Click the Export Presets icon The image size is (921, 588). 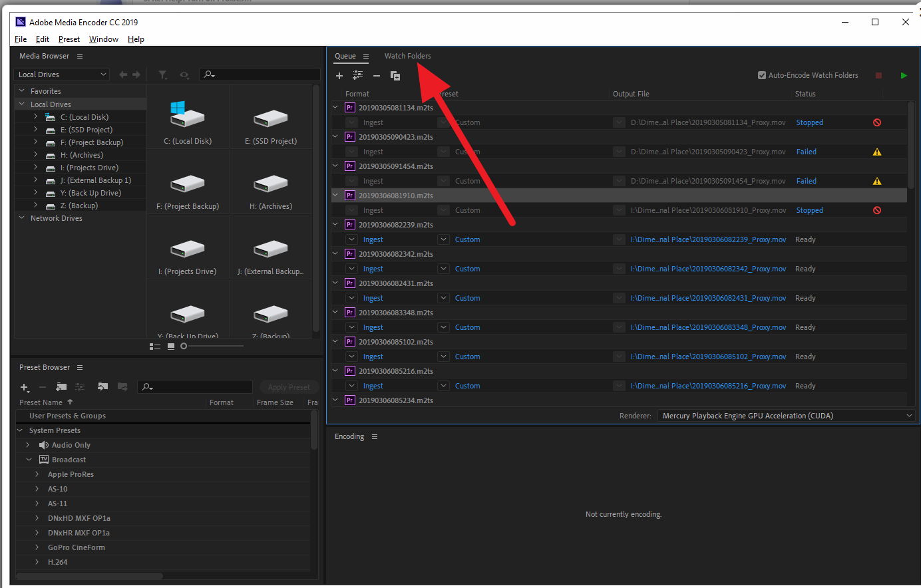coord(122,386)
